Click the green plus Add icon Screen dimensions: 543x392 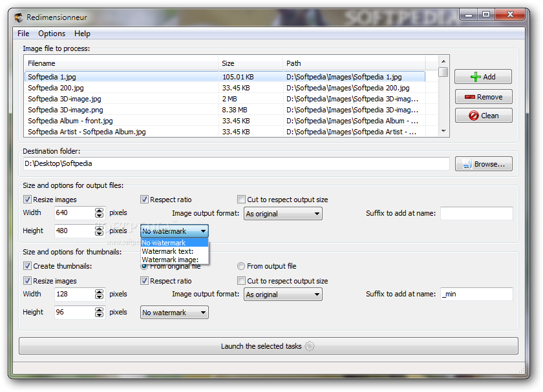(x=476, y=77)
